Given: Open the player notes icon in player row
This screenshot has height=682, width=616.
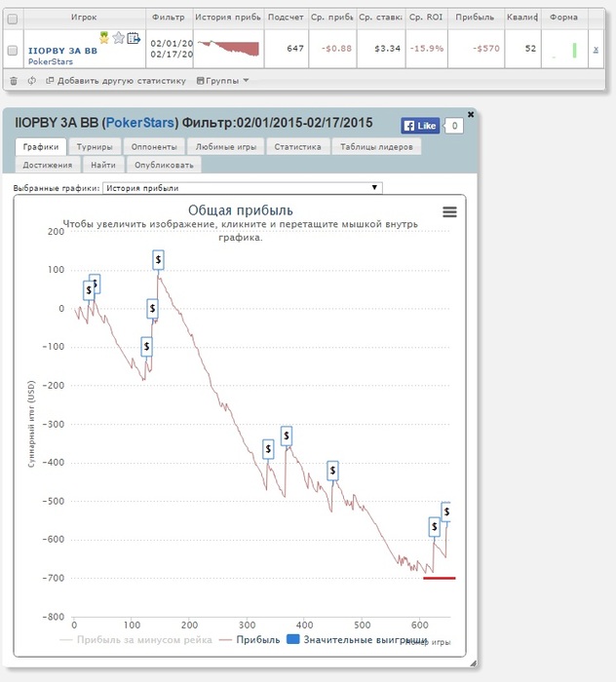Looking at the screenshot, I should pos(134,38).
